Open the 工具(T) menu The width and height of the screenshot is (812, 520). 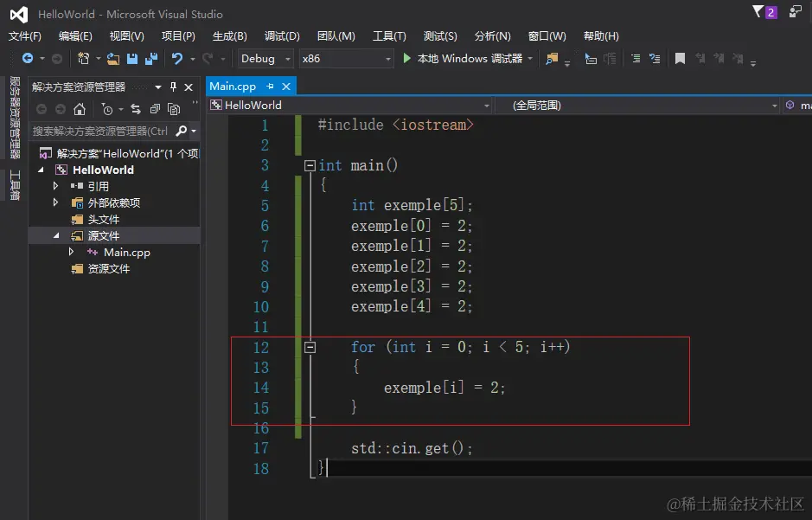click(x=389, y=36)
